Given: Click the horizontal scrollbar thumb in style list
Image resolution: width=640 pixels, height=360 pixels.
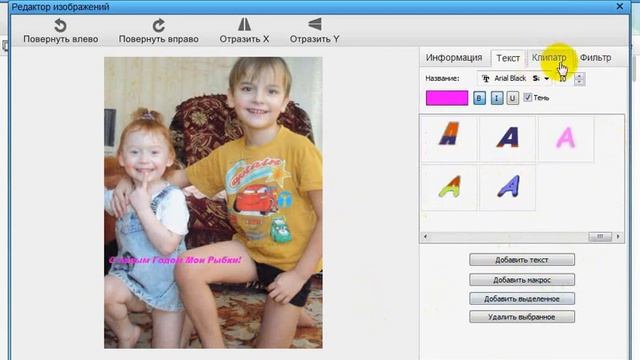Looking at the screenshot, I should click(x=600, y=236).
